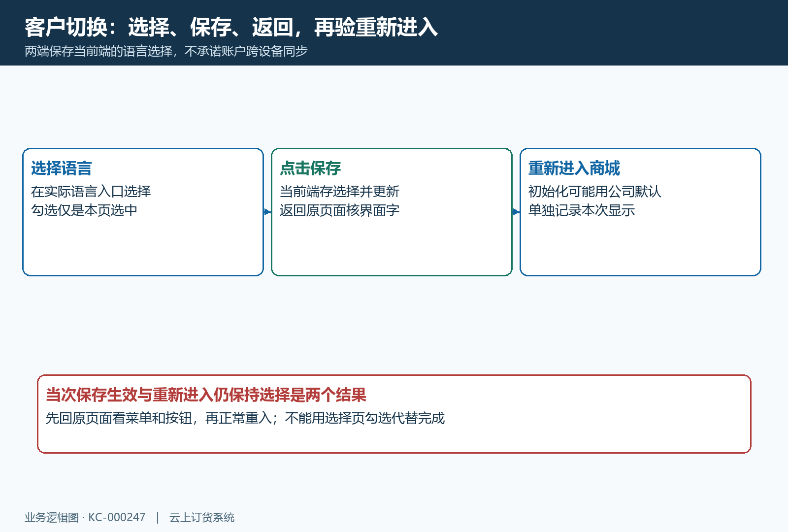Screen dimensions: 788x532
Task: Select the note "先回原页面看菜单和按钮，再正常重入；不能用选择页勾选代替完成"
Action: pos(245,418)
